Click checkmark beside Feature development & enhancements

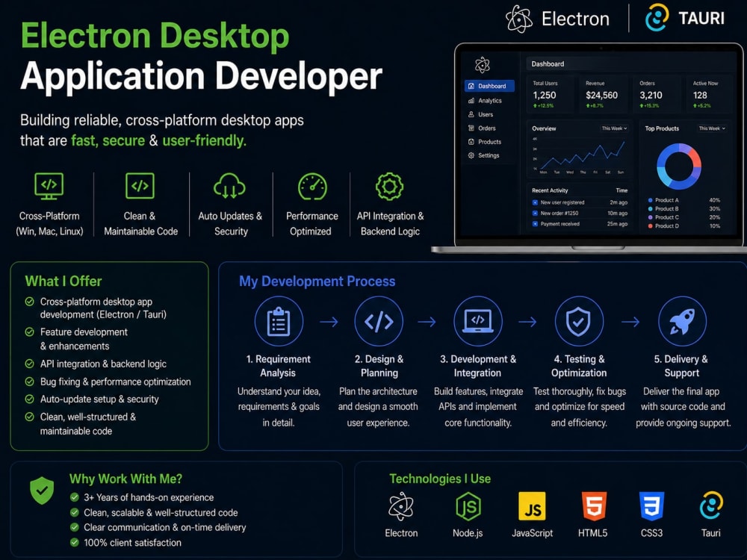coord(30,332)
